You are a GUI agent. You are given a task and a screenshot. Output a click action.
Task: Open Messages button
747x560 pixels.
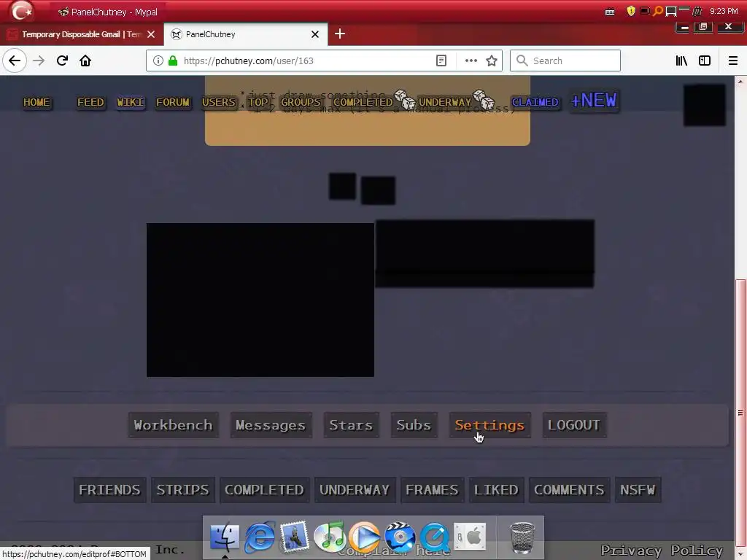point(271,425)
